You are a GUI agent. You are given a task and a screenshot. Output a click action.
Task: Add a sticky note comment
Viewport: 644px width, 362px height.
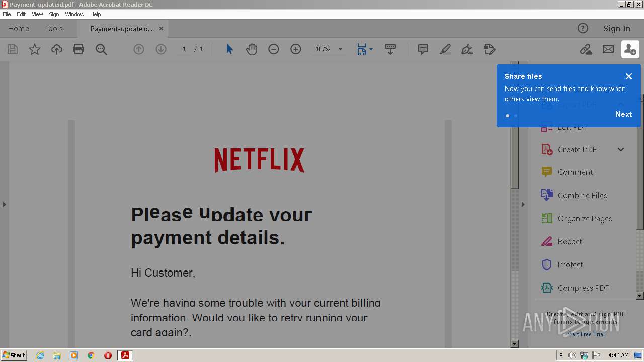click(423, 49)
